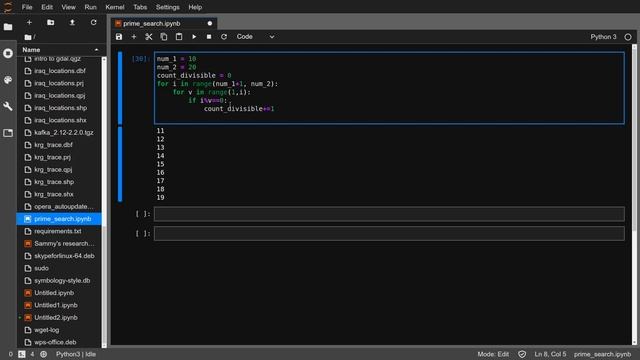Save the notebook with the disk icon
The height and width of the screenshot is (360, 640).
coord(119,37)
